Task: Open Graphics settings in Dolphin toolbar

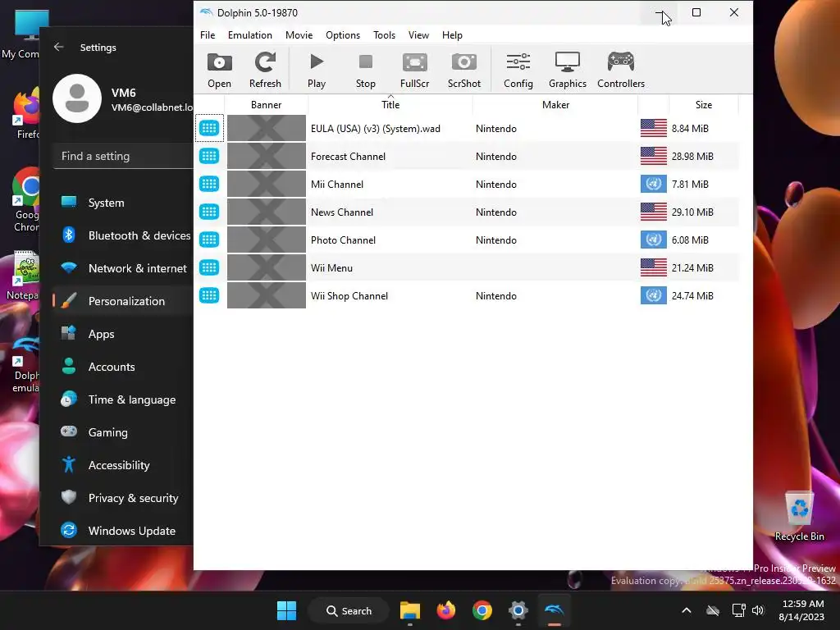Action: [568, 71]
